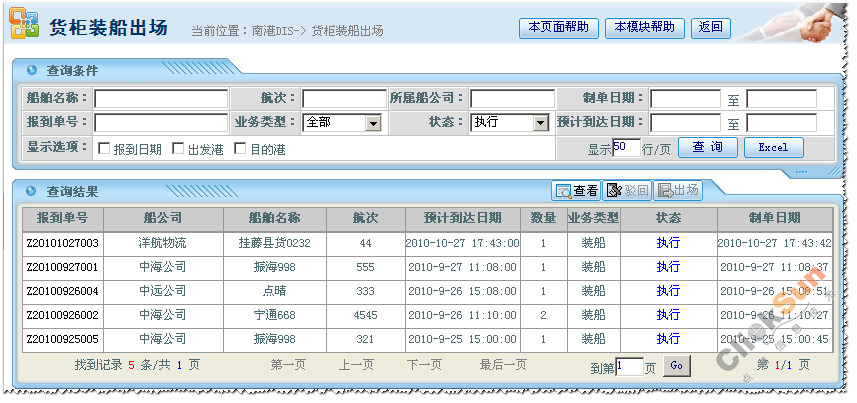Click the 出场 exit icon button
857x403 pixels.
click(x=676, y=190)
